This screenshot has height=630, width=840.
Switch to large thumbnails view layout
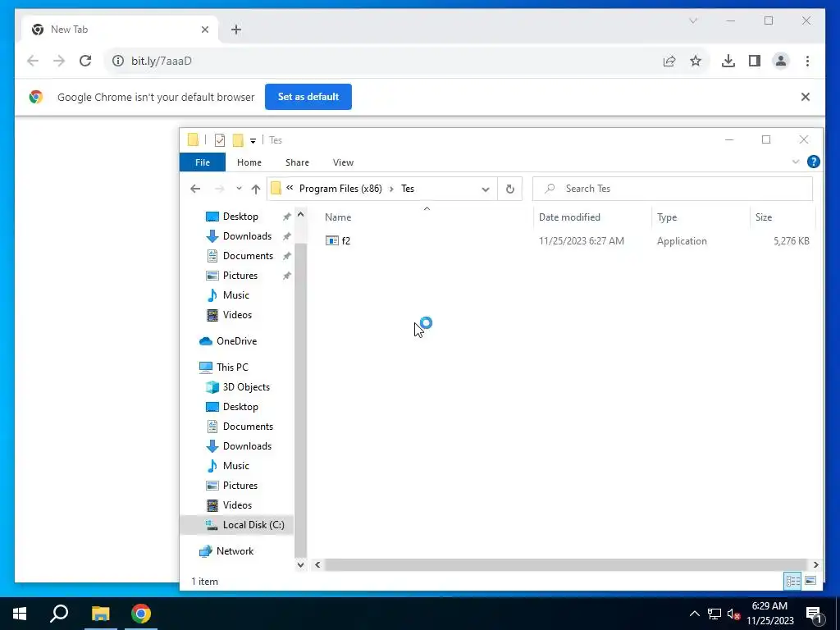click(810, 581)
